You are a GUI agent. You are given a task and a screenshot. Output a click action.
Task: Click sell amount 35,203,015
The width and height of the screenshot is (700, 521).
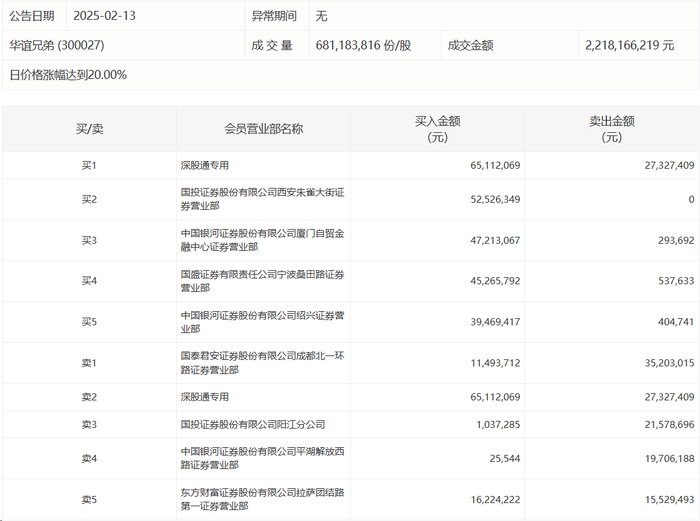[x=669, y=363]
